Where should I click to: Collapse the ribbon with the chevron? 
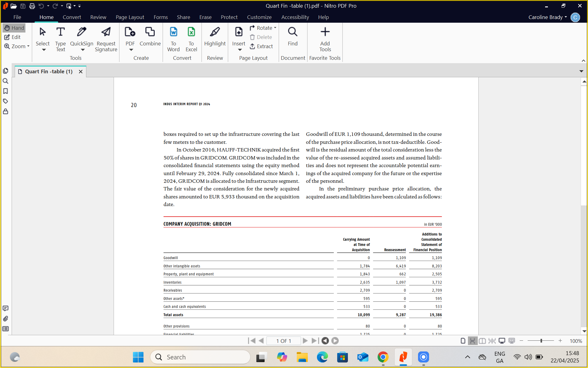click(583, 61)
